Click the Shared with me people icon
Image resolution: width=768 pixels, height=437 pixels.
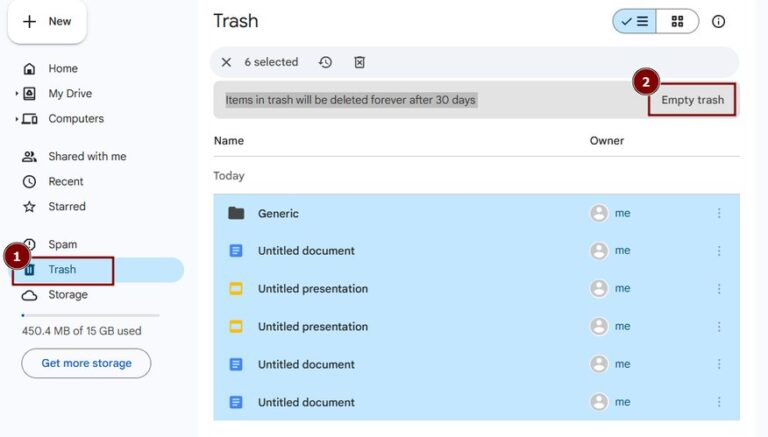29,156
